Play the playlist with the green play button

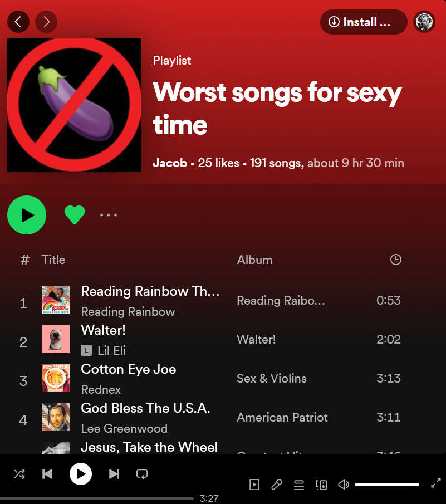27,215
